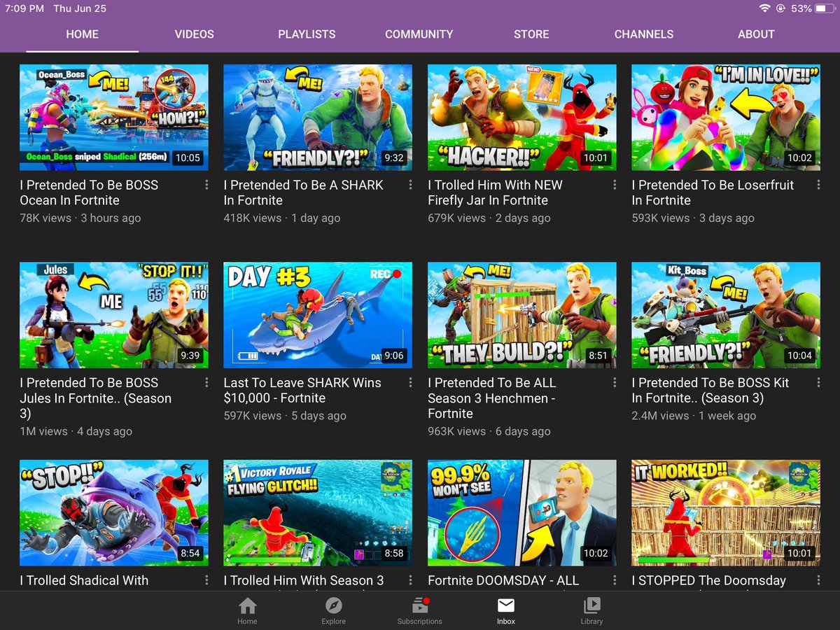Viewport: 840px width, 630px height.
Task: Open title I Pretended To Be BOSS Jules
Action: pos(95,398)
